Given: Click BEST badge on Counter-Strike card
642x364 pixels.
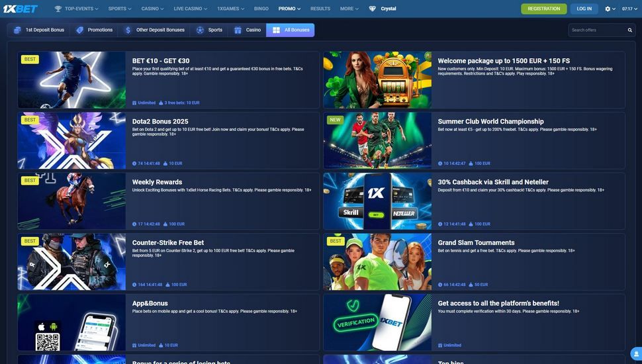Looking at the screenshot, I should click(x=30, y=241).
